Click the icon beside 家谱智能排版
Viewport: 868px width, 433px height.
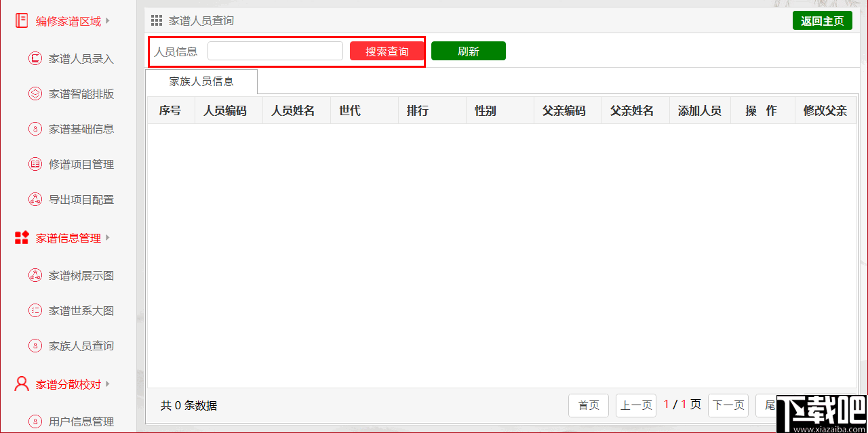point(35,94)
